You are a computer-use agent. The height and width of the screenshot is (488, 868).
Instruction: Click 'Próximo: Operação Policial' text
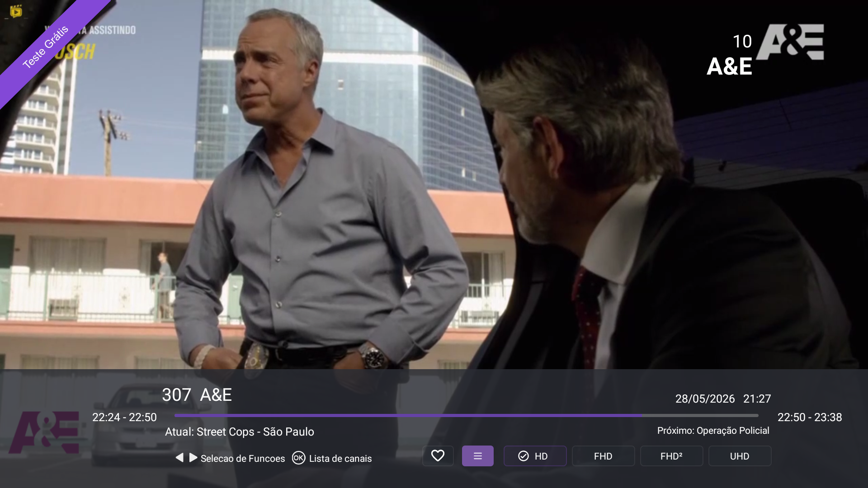[x=713, y=431]
